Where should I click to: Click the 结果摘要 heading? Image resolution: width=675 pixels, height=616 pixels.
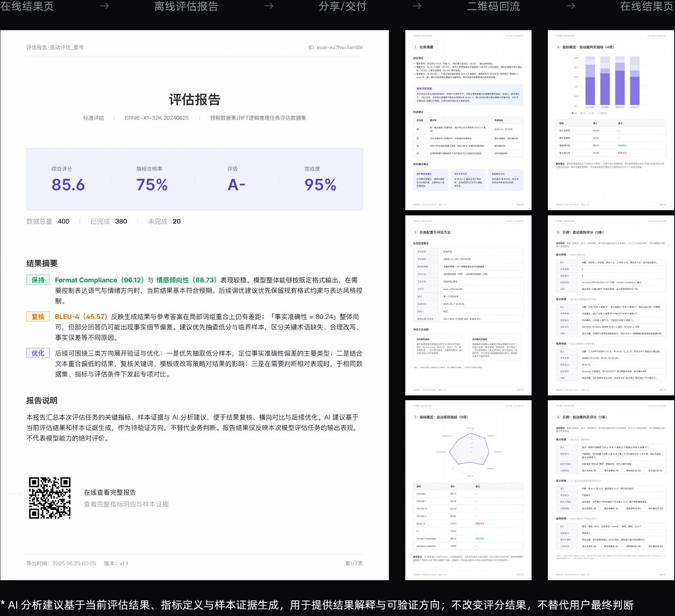(x=42, y=263)
